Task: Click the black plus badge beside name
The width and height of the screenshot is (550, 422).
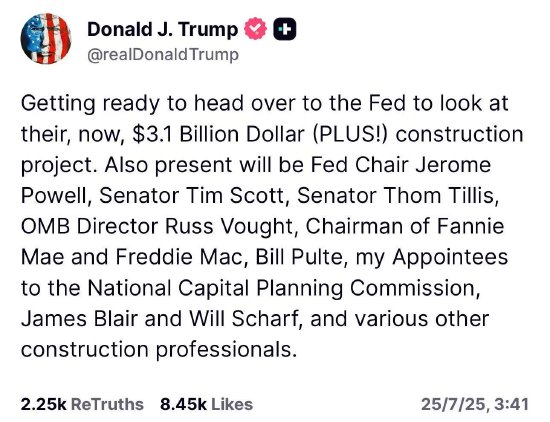Action: [x=284, y=29]
